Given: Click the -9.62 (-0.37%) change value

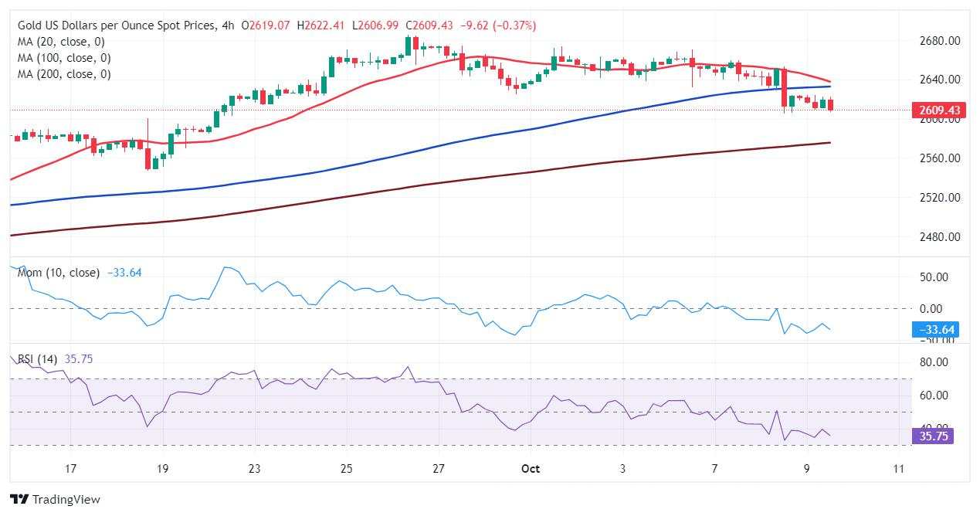Looking at the screenshot, I should [x=498, y=25].
